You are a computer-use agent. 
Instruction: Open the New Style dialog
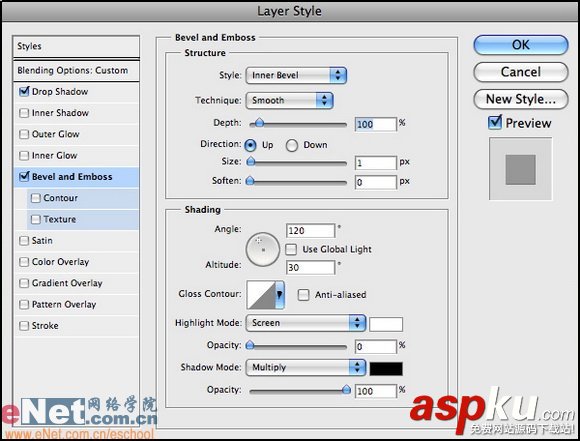coord(520,99)
